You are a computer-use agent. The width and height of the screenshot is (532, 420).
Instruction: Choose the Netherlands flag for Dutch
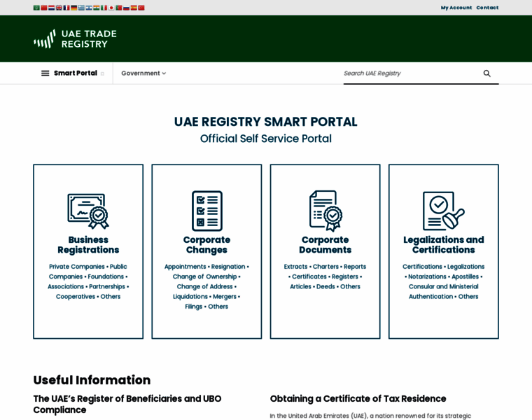click(51, 8)
